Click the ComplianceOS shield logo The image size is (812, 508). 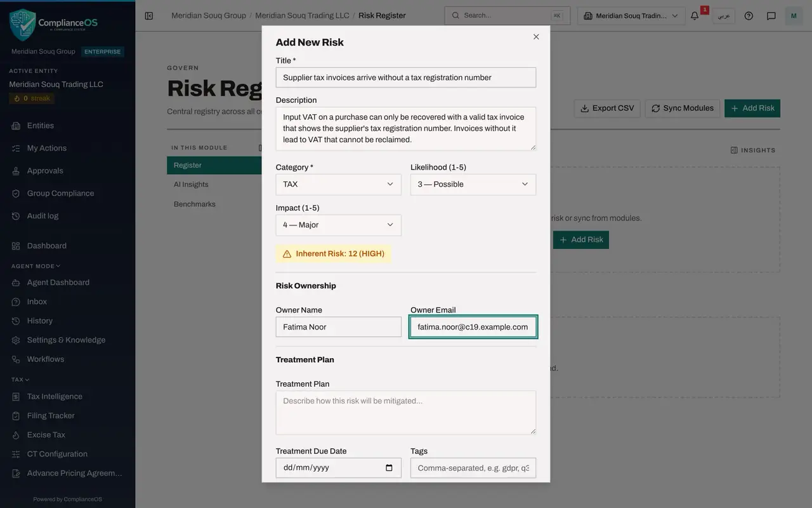[x=23, y=25]
